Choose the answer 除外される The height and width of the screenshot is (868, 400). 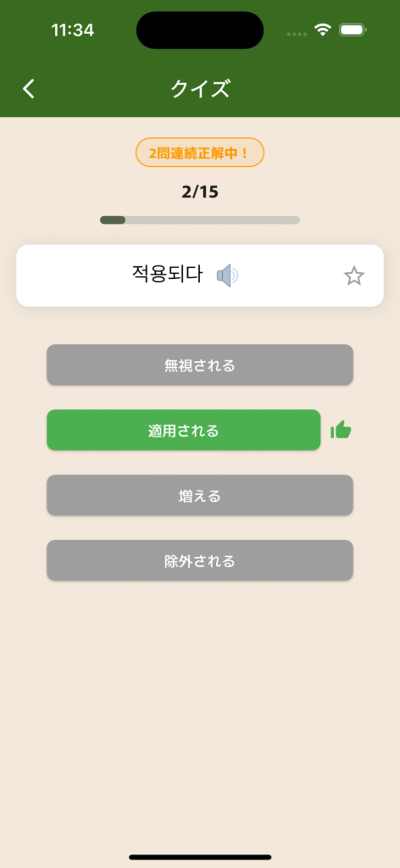pyautogui.click(x=200, y=560)
